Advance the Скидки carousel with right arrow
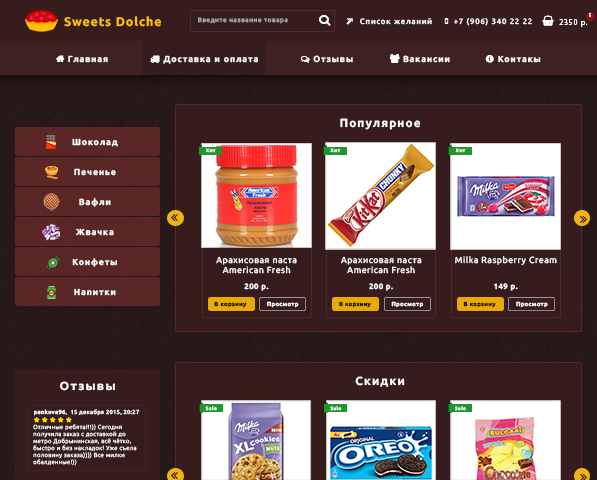This screenshot has height=480, width=597. 582,475
